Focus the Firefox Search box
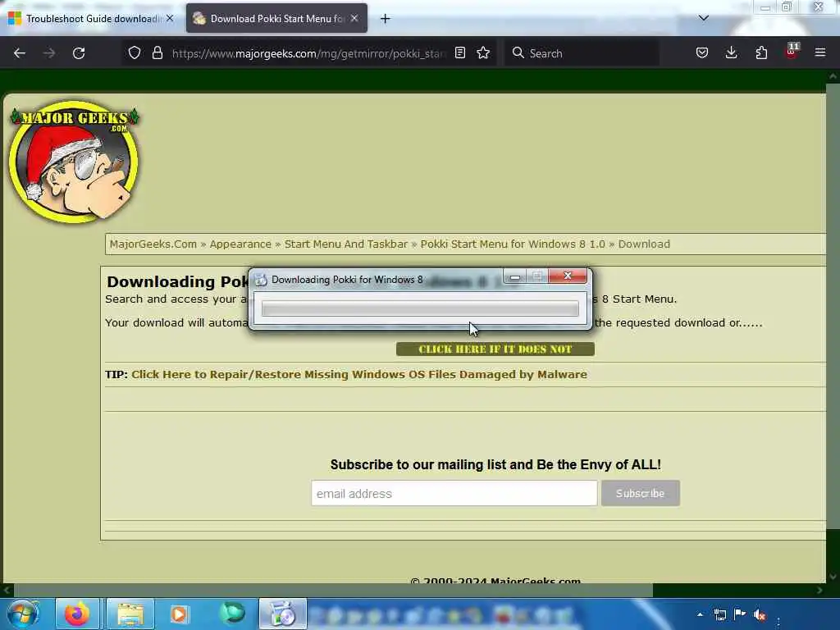 582,53
